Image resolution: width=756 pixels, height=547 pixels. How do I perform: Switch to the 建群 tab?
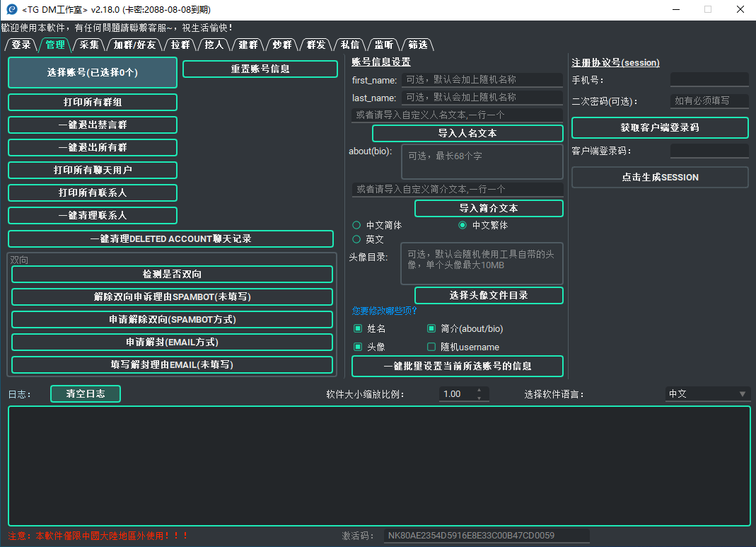click(x=248, y=45)
